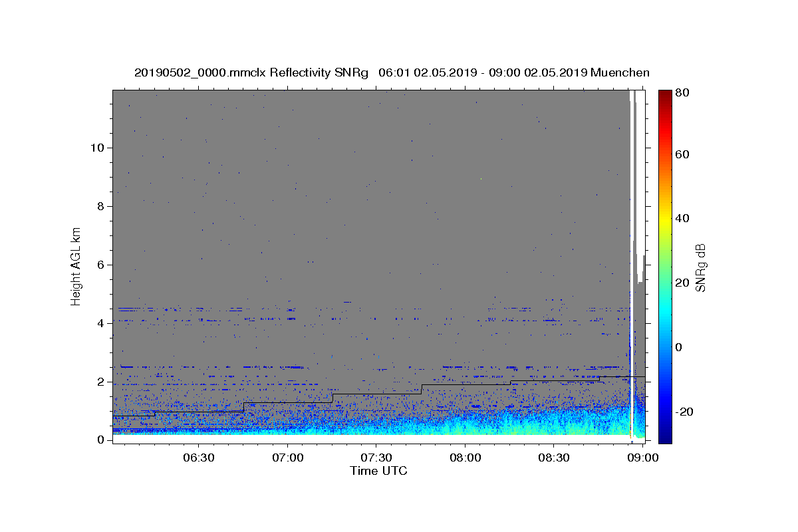Click the 80 colorbar tick label
798x532 pixels.
[x=684, y=92]
